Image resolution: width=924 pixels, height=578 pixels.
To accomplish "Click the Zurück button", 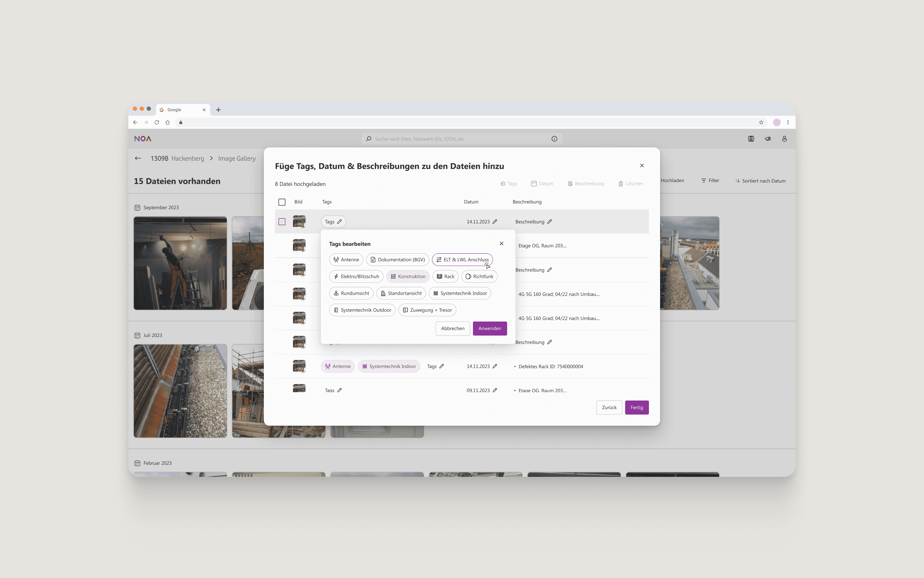I will pyautogui.click(x=609, y=407).
